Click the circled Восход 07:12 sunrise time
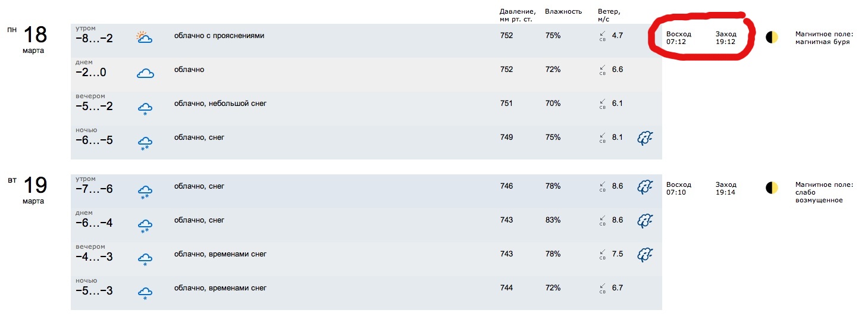This screenshot has width=868, height=316. [x=679, y=38]
